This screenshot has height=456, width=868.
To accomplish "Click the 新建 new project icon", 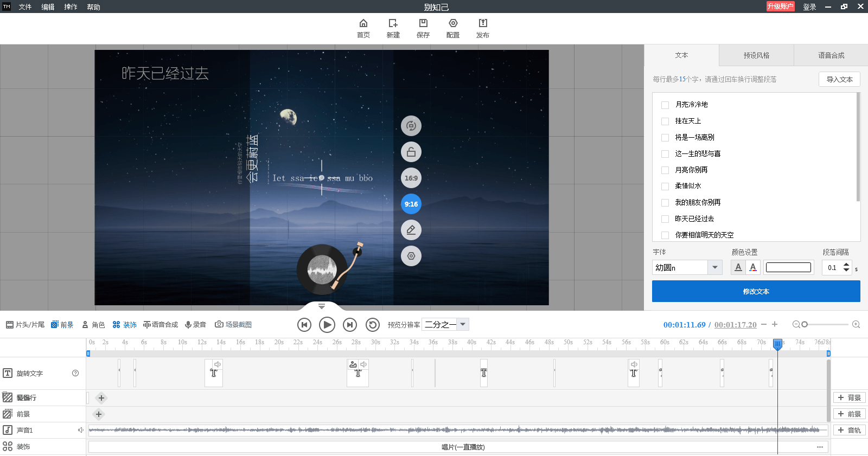I will pos(393,28).
